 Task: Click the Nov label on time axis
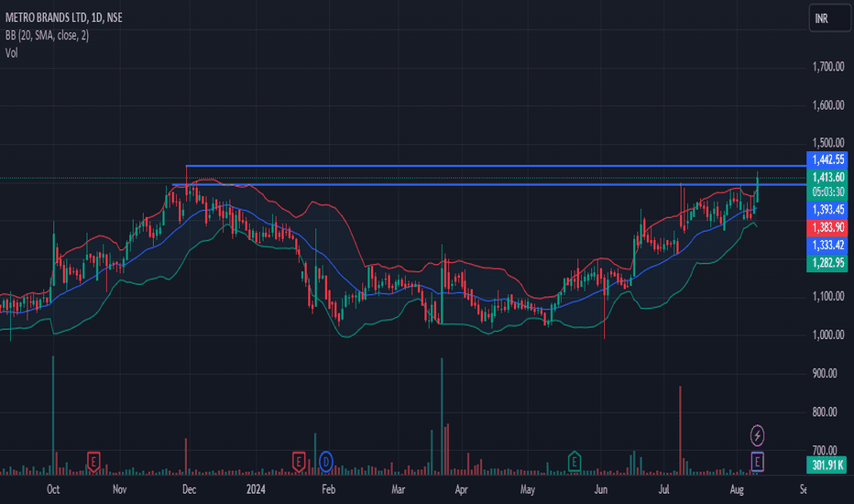point(119,489)
